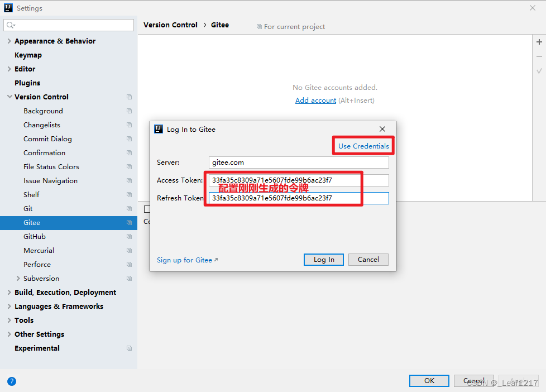Click the Refresh Token input field
The image size is (546, 392).
coord(299,198)
